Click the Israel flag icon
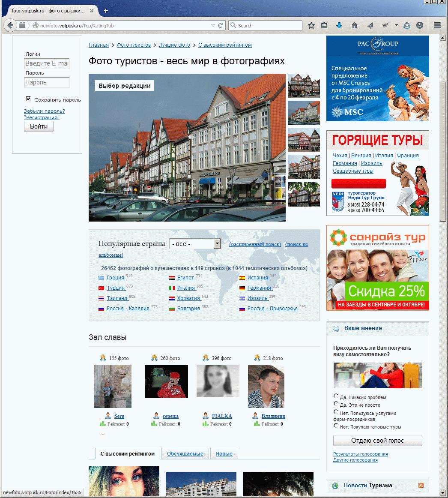Screen dimensions: 448x498 (242, 299)
